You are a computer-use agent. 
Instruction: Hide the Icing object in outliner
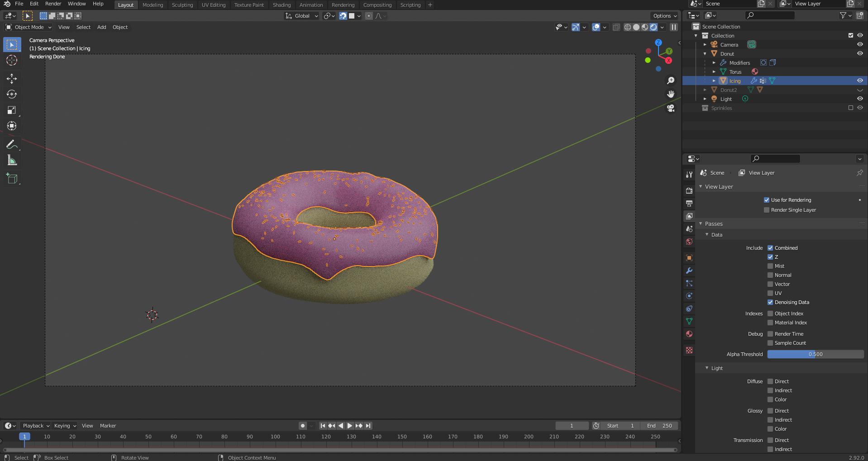pos(860,81)
